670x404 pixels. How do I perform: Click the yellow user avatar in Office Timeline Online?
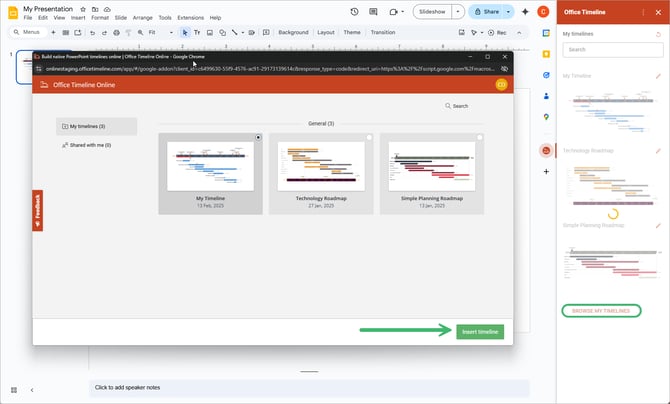pos(501,85)
